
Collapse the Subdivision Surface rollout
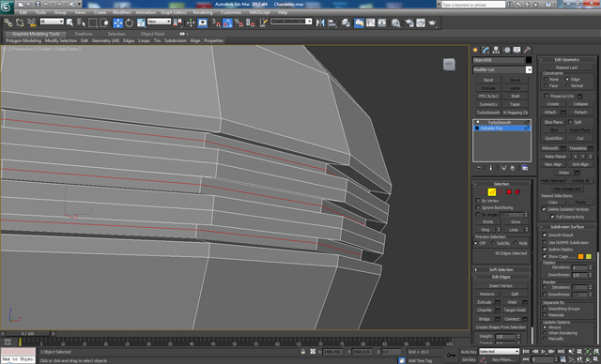pyautogui.click(x=567, y=227)
